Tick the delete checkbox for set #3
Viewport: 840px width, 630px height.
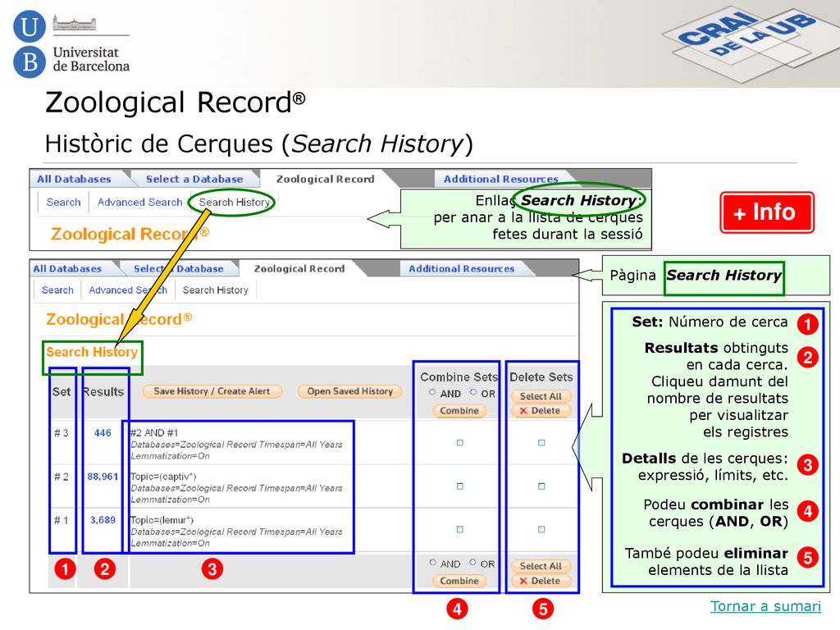541,443
